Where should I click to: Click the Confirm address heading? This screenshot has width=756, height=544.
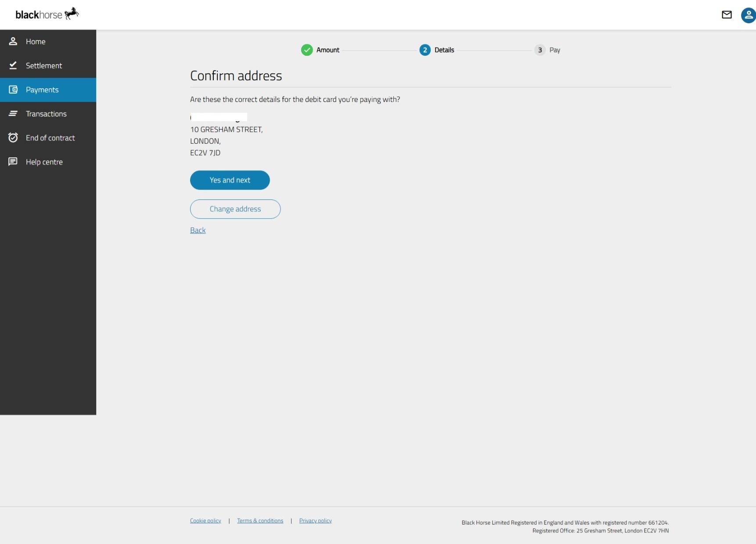click(x=236, y=76)
